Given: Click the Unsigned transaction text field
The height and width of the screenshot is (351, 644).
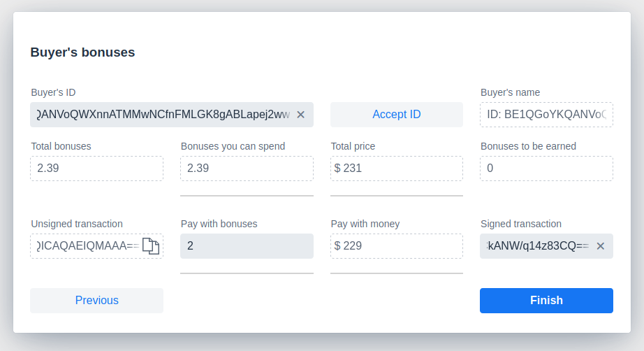Looking at the screenshot, I should pyautogui.click(x=84, y=246).
